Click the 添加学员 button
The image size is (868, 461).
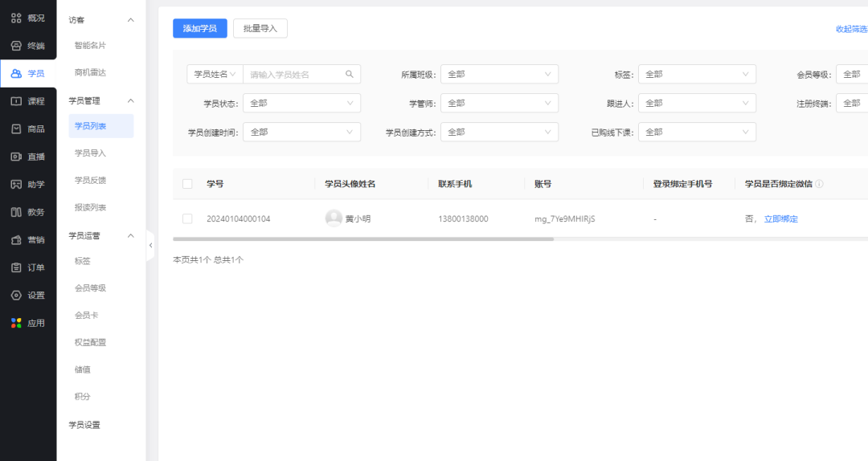(200, 28)
